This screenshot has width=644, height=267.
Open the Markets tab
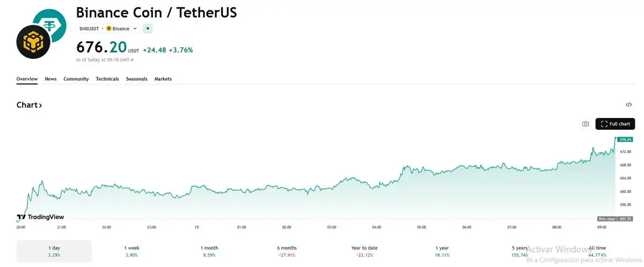[163, 79]
